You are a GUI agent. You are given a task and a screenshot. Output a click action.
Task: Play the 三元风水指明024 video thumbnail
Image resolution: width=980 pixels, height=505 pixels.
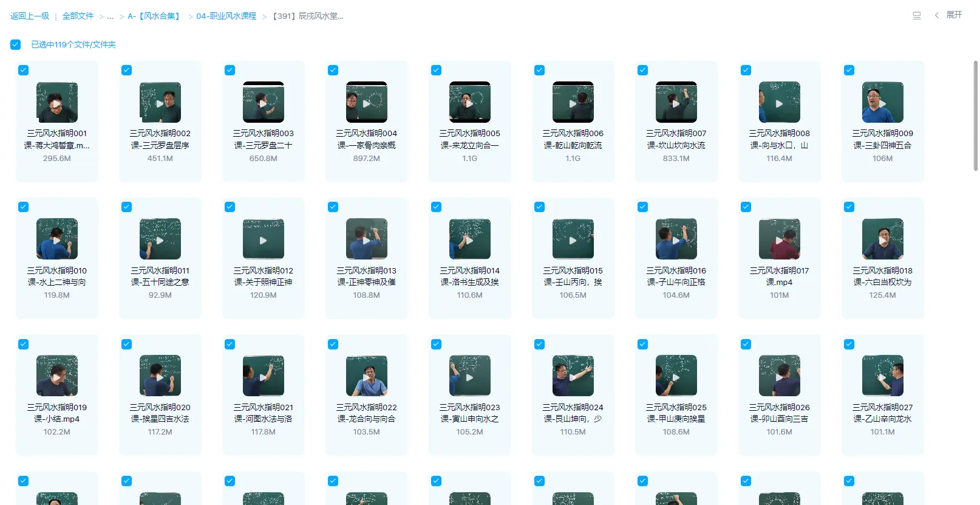(573, 376)
